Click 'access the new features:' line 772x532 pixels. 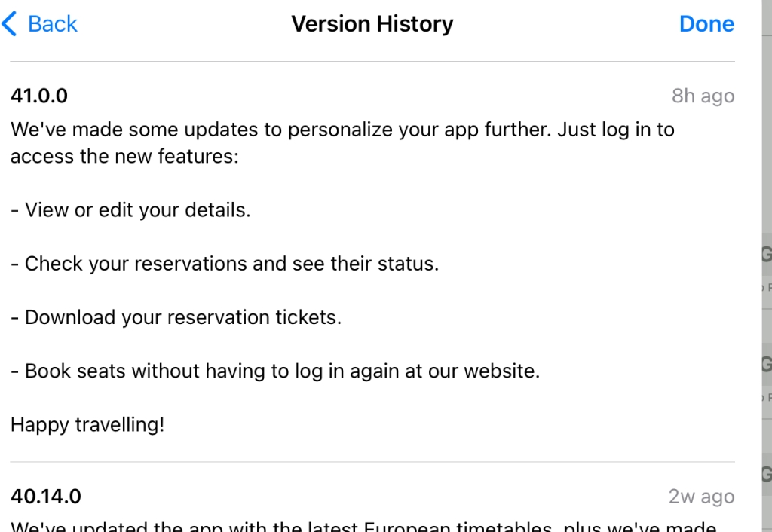124,157
